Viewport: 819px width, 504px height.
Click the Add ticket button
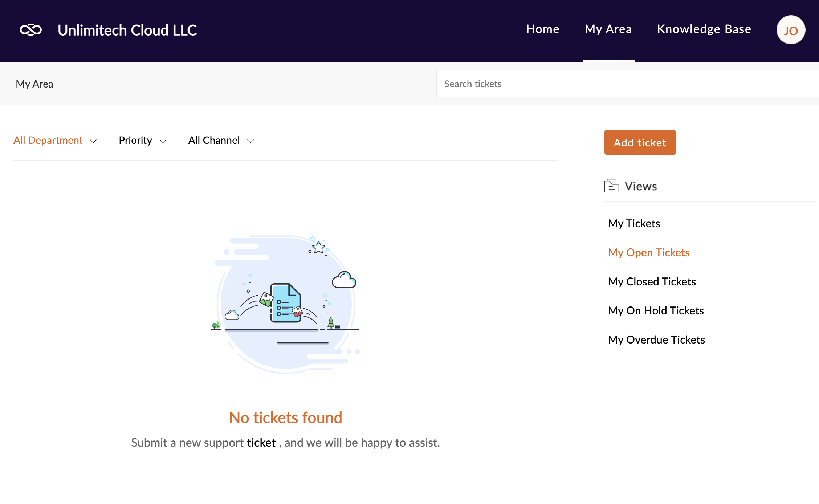point(640,142)
